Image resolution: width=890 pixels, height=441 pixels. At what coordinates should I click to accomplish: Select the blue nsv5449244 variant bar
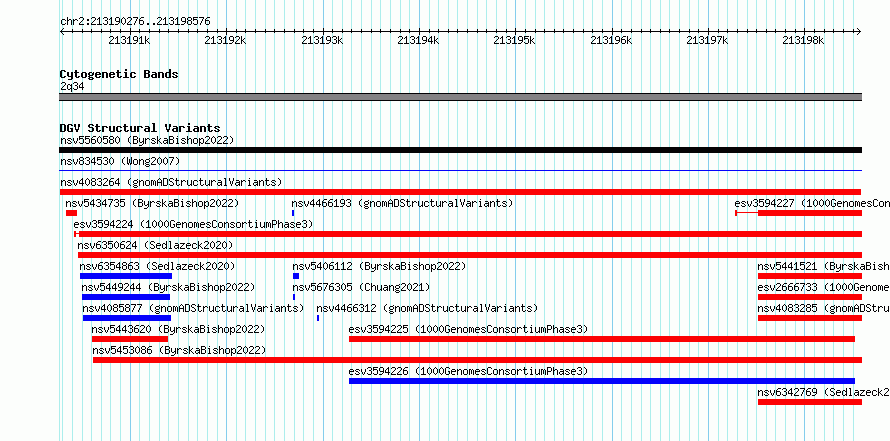126,297
